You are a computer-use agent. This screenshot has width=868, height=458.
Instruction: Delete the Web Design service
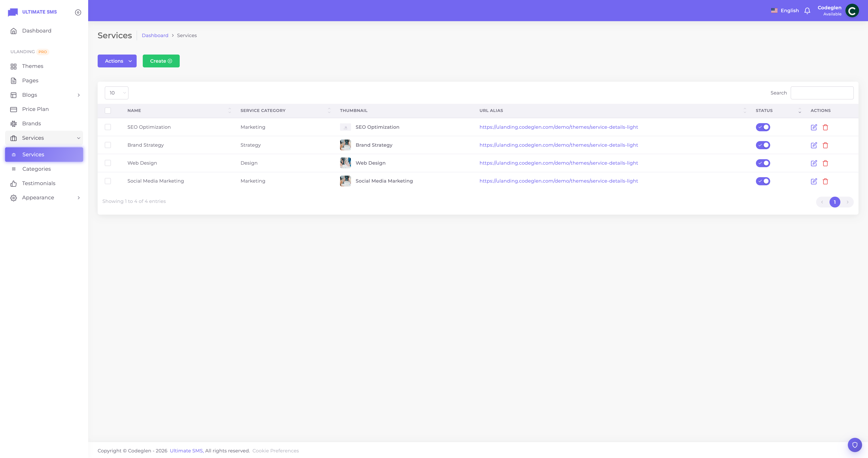(825, 163)
